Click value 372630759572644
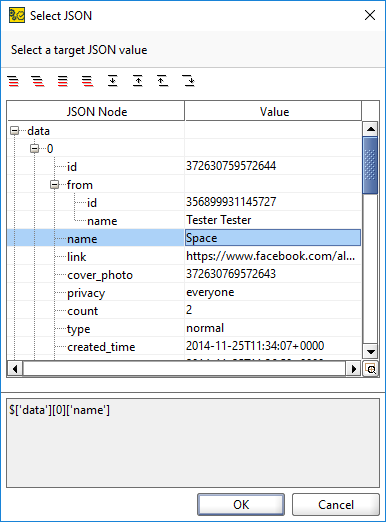 click(231, 166)
